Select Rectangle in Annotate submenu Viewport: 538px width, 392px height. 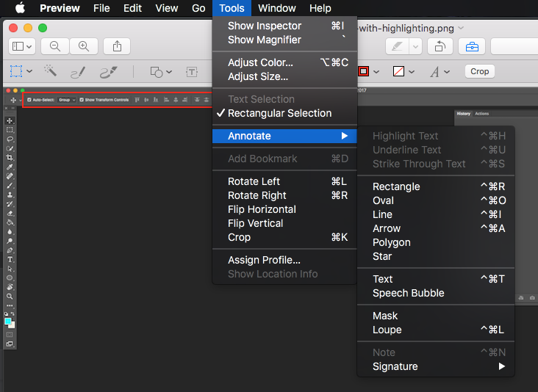(436, 186)
